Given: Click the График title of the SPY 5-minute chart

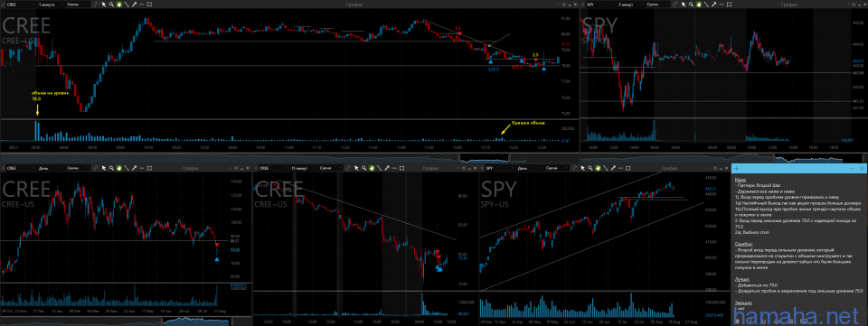Looking at the screenshot, I should point(788,5).
